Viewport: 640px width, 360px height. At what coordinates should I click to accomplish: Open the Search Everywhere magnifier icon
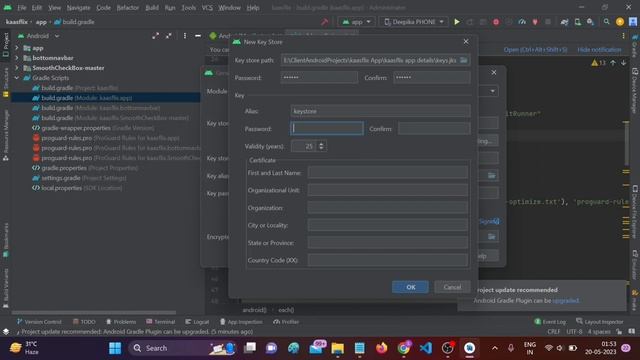607,22
